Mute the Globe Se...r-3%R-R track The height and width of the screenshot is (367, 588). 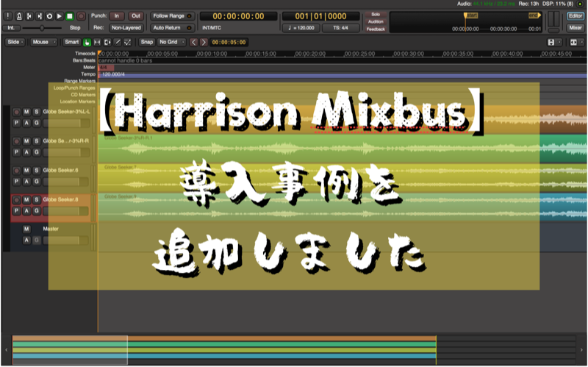point(26,141)
